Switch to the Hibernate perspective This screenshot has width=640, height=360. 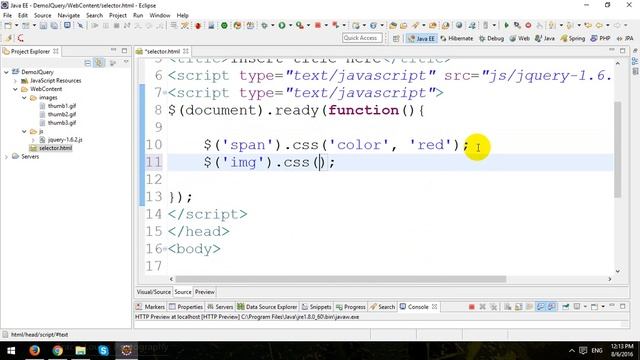pos(457,38)
